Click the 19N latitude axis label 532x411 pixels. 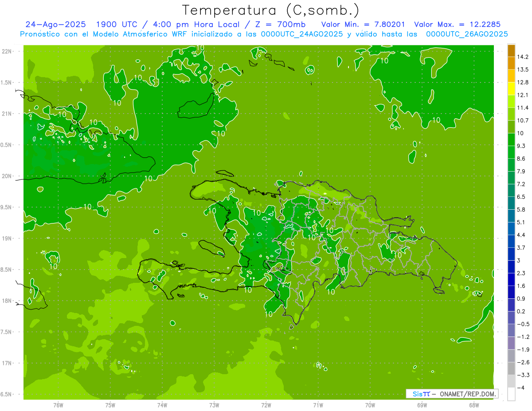click(x=7, y=239)
